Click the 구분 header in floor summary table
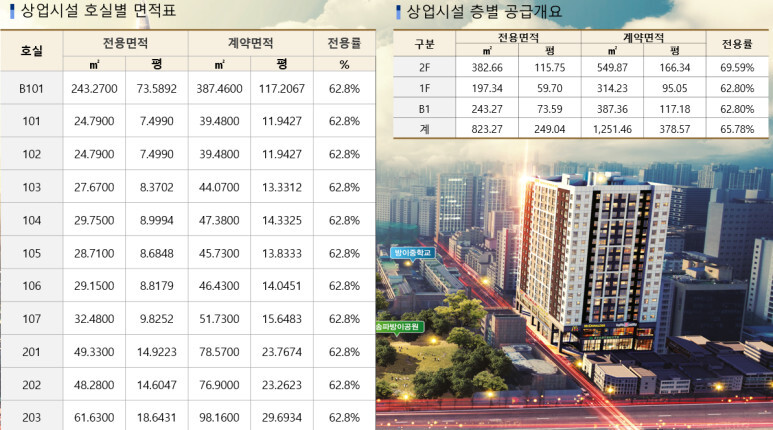The height and width of the screenshot is (430, 773). 424,44
